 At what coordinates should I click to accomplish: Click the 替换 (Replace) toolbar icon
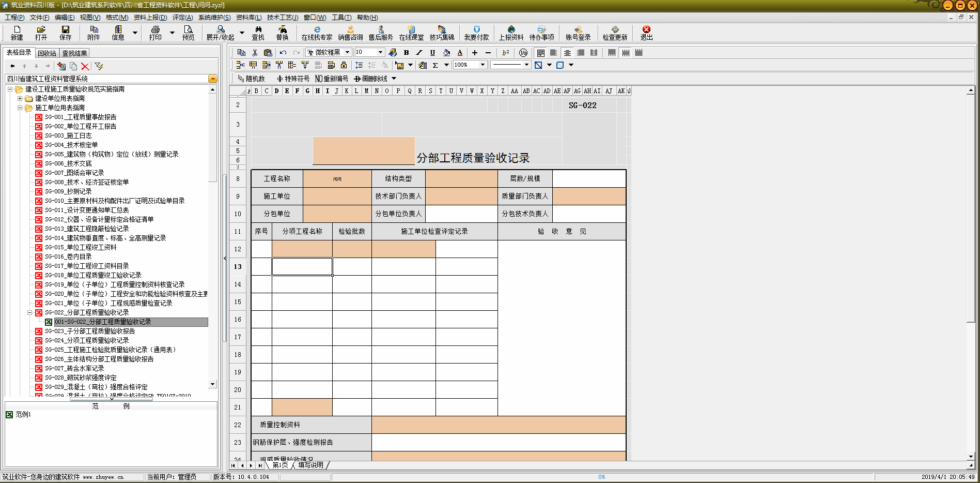[282, 33]
